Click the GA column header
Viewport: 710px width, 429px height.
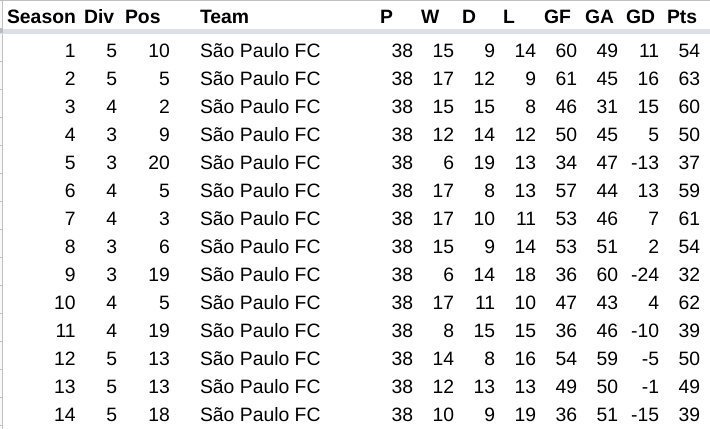click(600, 17)
